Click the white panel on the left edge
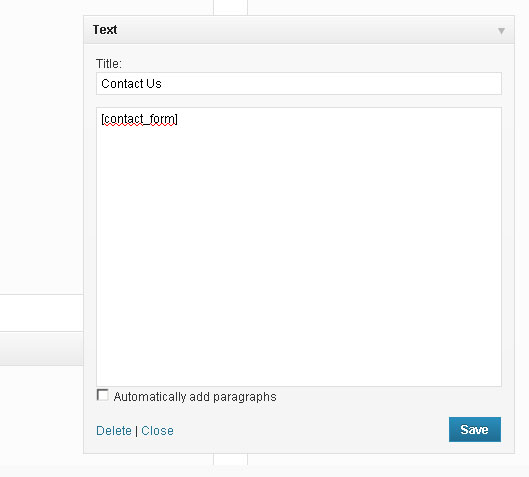This screenshot has width=529, height=477. tap(41, 313)
